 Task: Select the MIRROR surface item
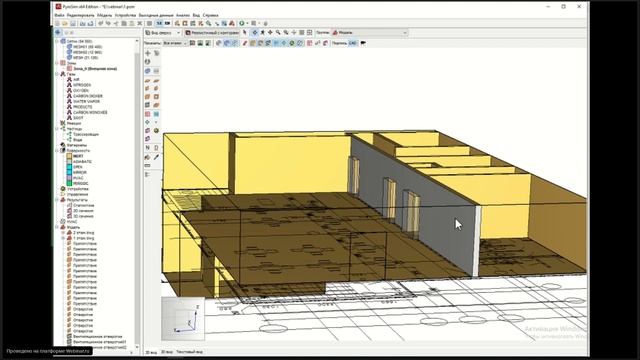(80, 172)
